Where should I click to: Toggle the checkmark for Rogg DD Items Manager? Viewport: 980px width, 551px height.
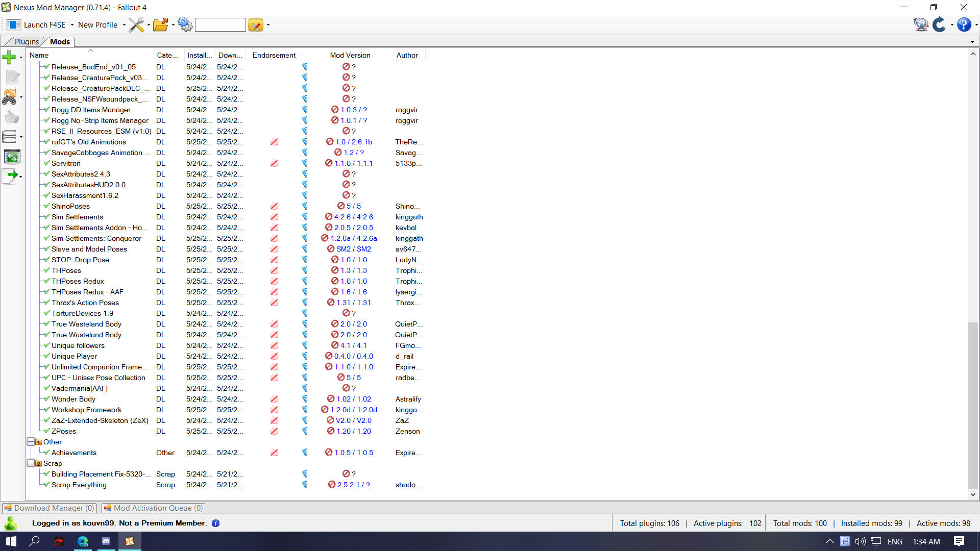pyautogui.click(x=46, y=110)
